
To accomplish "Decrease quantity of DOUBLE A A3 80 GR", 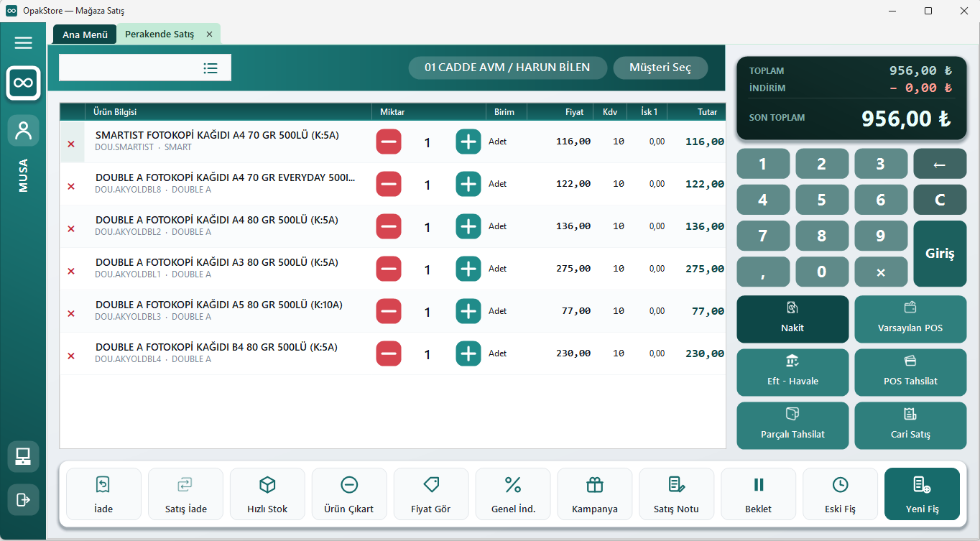I will tap(389, 269).
